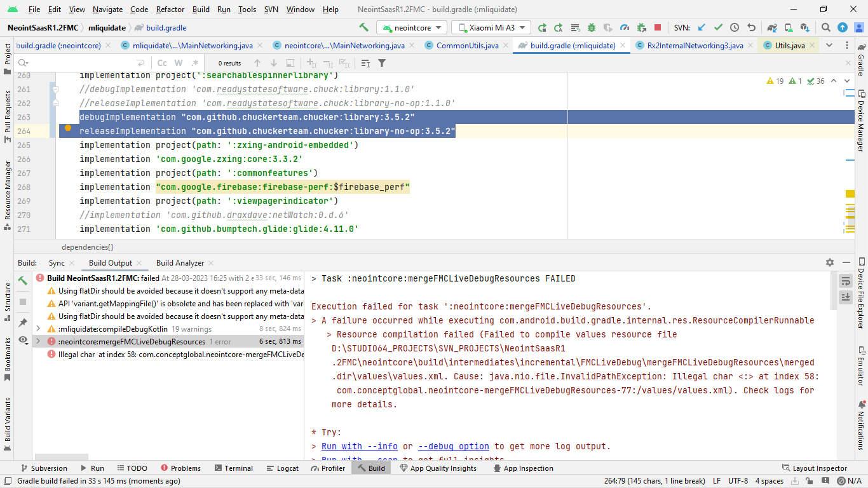Update project from SVN with the blue arrow icon
Image resolution: width=868 pixels, height=488 pixels.
[701, 28]
